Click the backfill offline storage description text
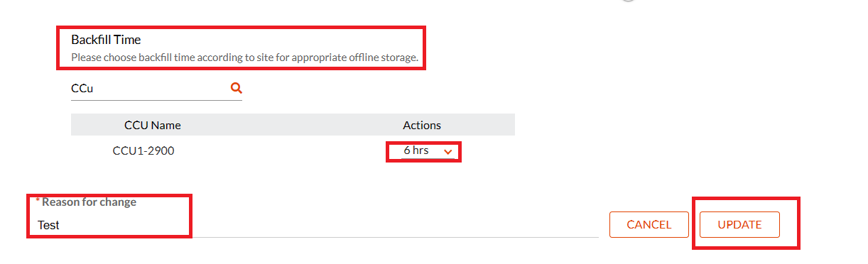This screenshot has height=264, width=868. point(244,57)
